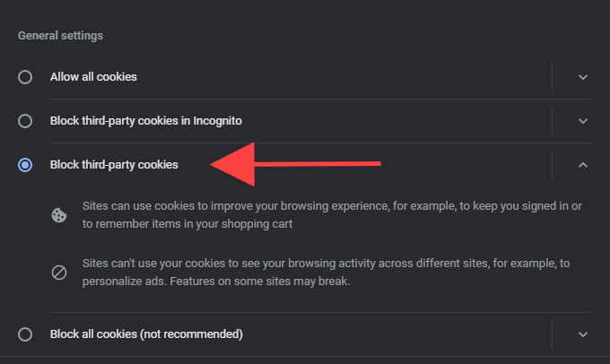Screen dimensions: 610x364
Task: Click the red arrow annotation
Action: (295, 164)
